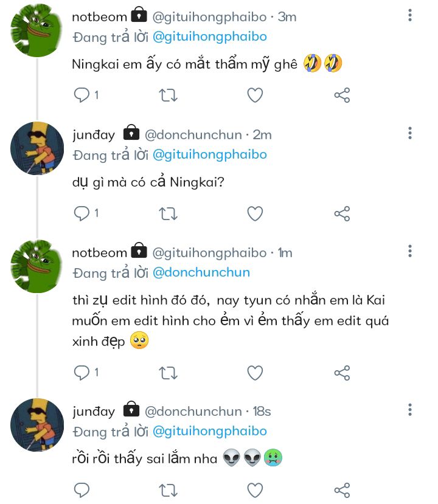This screenshot has width=438, height=504.
Task: Open @gituihongphaibo link in the first tweet
Action: pyautogui.click(x=209, y=36)
